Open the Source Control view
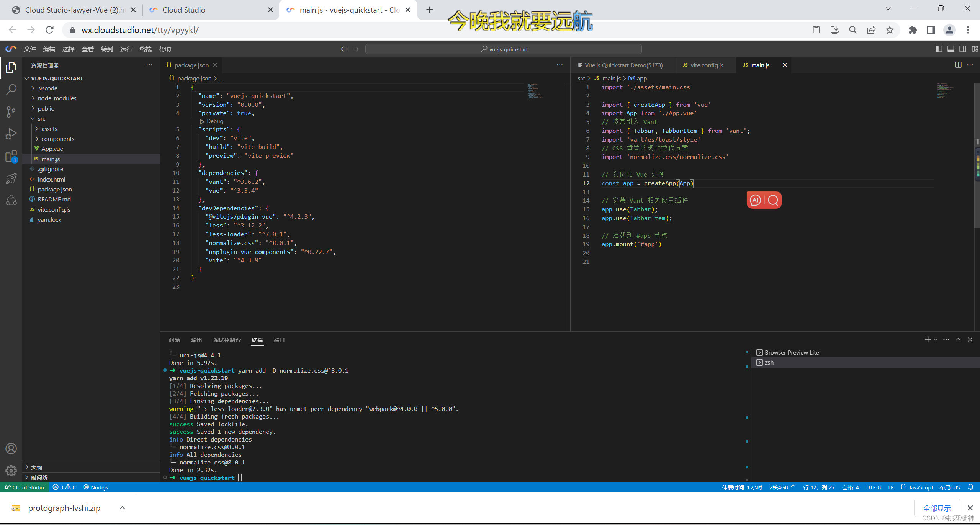The image size is (980, 525). coord(11,112)
